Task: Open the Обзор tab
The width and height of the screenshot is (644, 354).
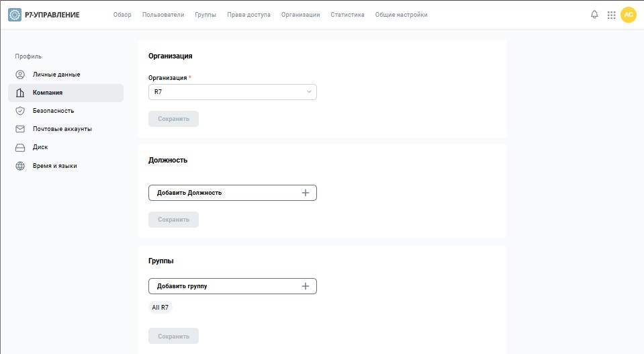Action: pos(122,15)
